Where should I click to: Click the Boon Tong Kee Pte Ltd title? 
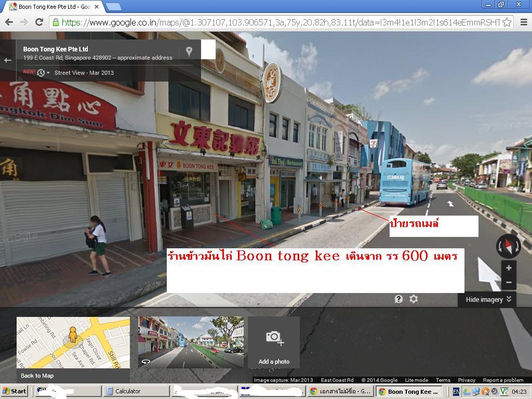click(56, 49)
